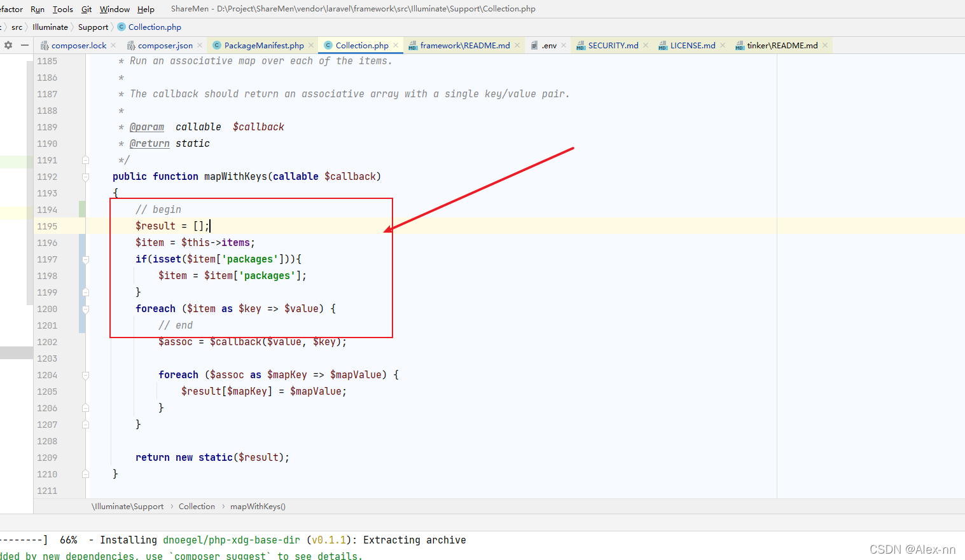Open the Git menu
The height and width of the screenshot is (560, 965).
(x=87, y=9)
